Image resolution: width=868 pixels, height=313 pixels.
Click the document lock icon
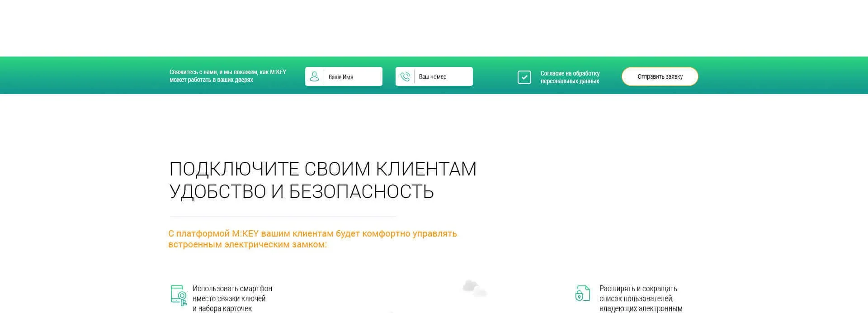coord(583,293)
